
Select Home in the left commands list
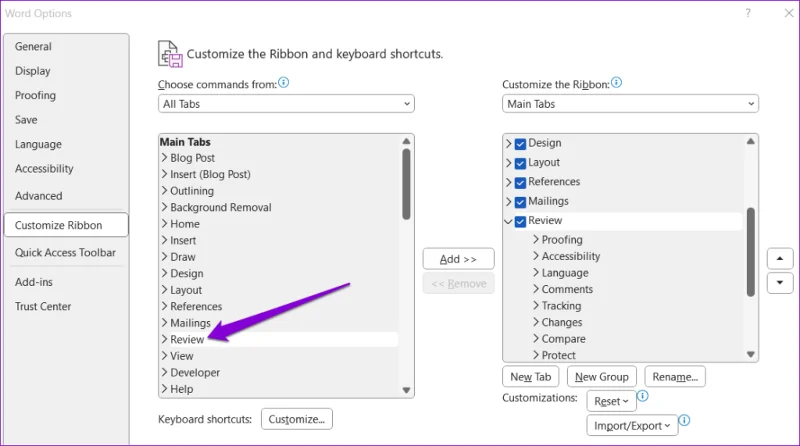185,224
